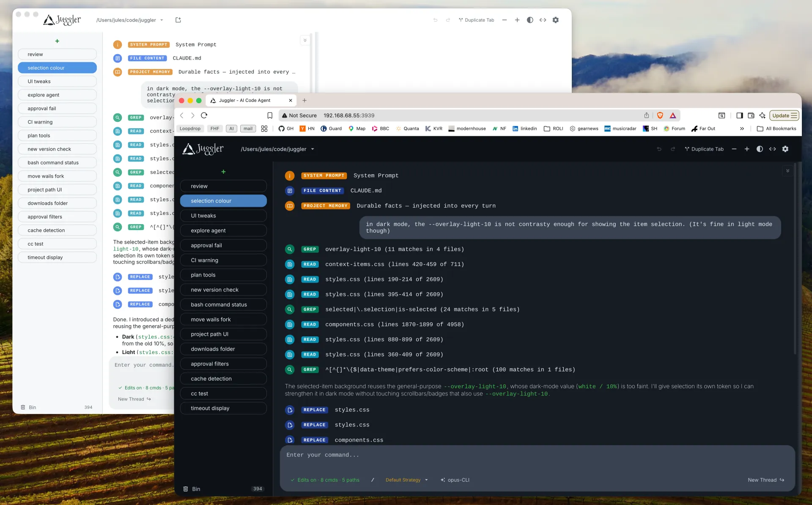Click collapse-all chevron at top right of front conversation

(x=787, y=171)
